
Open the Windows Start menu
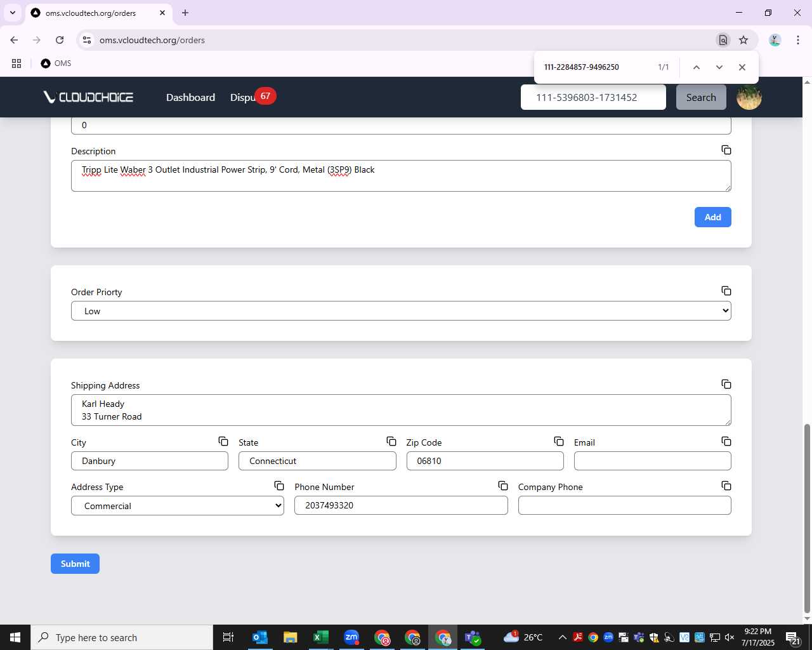point(15,637)
